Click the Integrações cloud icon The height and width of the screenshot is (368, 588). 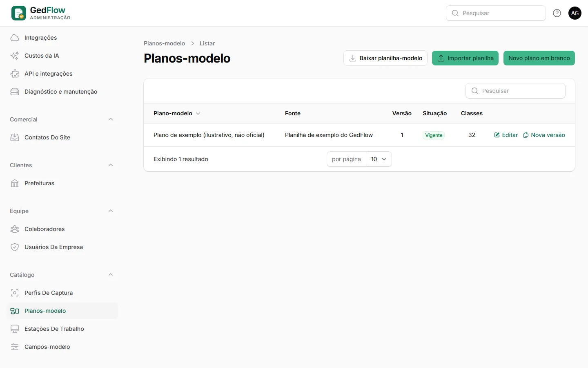click(15, 38)
